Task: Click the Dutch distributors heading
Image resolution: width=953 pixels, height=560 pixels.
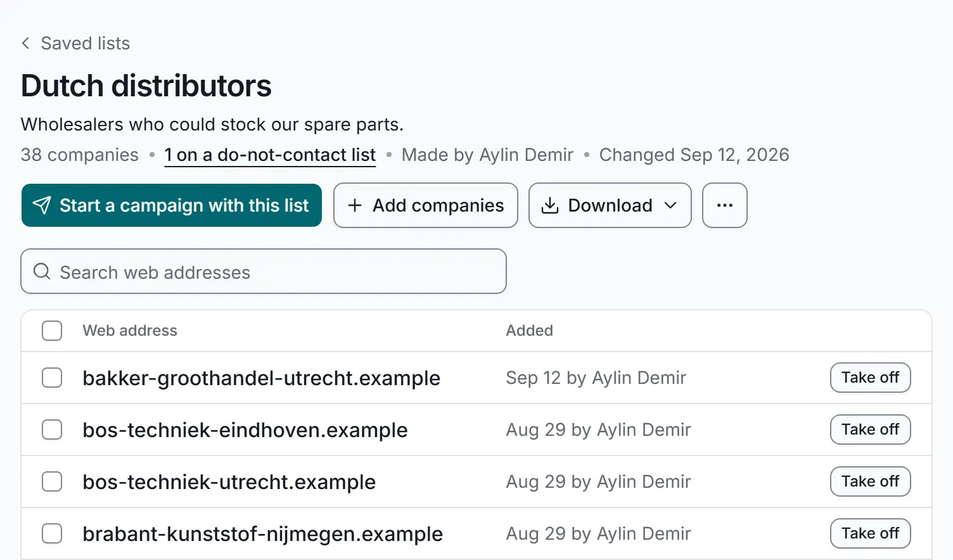Action: 146,86
